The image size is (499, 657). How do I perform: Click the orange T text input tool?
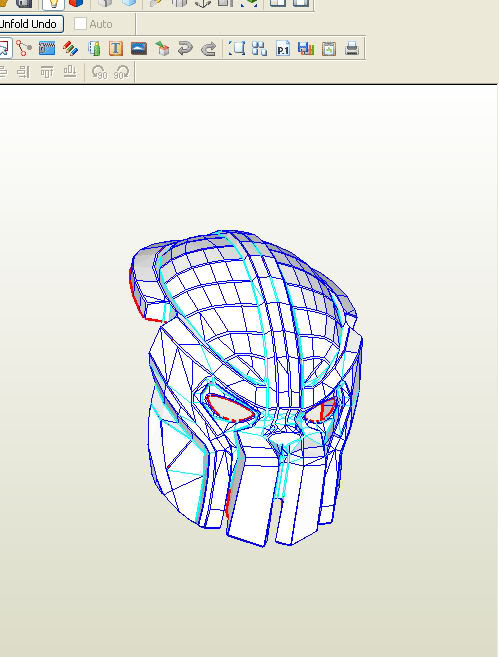(116, 49)
